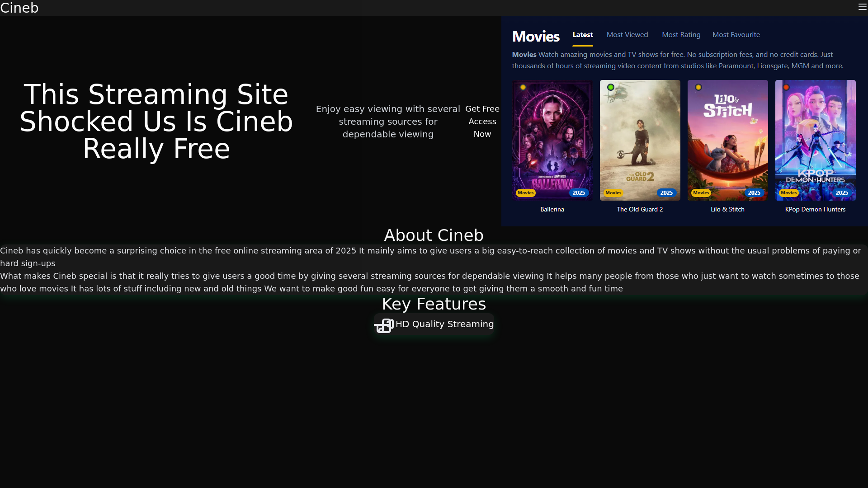This screenshot has width=868, height=488.
Task: Click the HD Quality Streaming label
Action: click(444, 324)
